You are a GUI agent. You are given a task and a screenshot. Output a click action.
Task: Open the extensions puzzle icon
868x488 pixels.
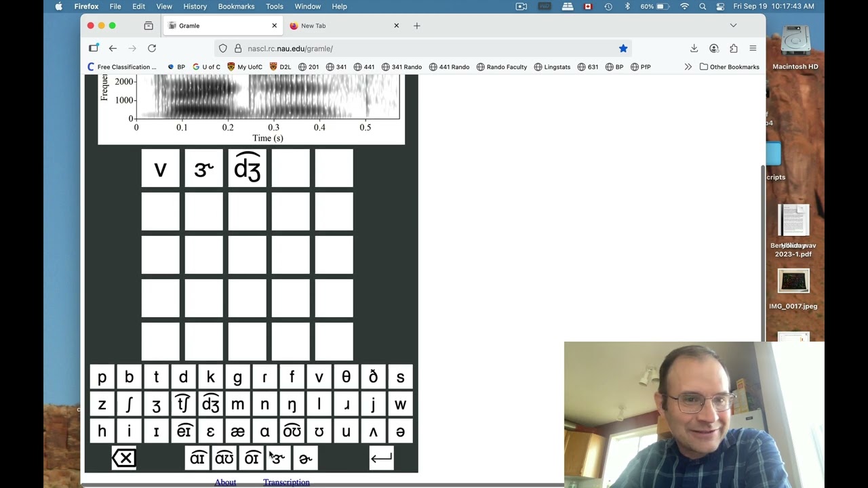click(x=733, y=48)
